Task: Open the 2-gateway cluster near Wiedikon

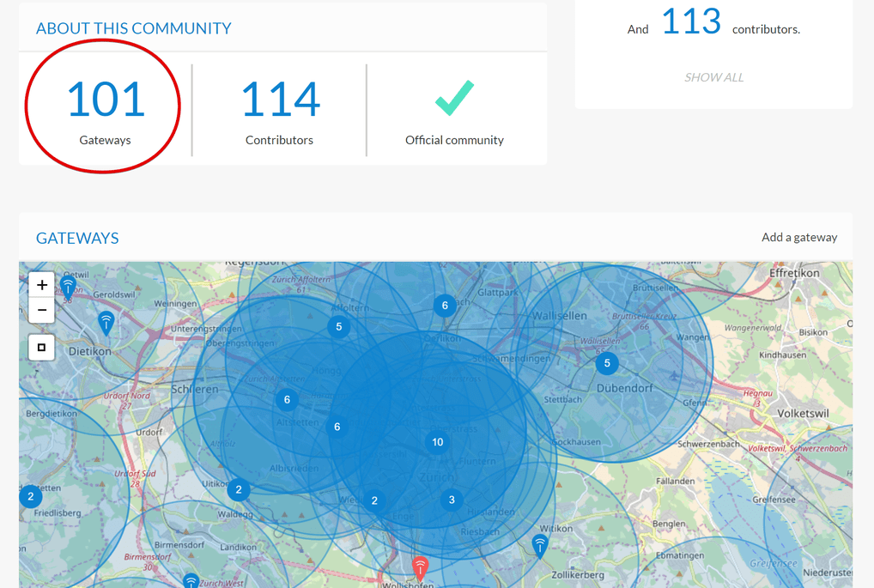Action: click(374, 500)
